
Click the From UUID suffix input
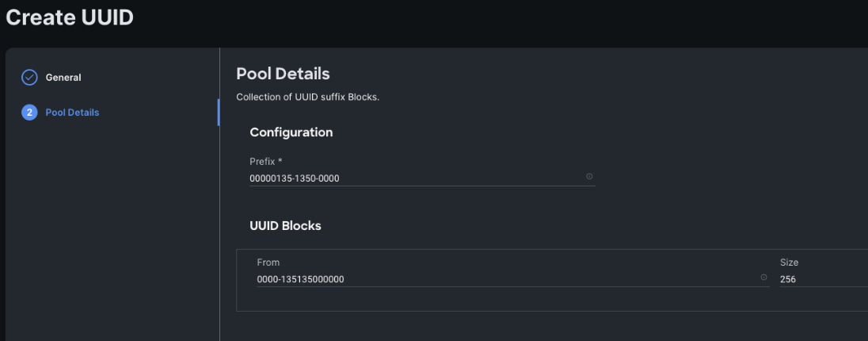499,279
